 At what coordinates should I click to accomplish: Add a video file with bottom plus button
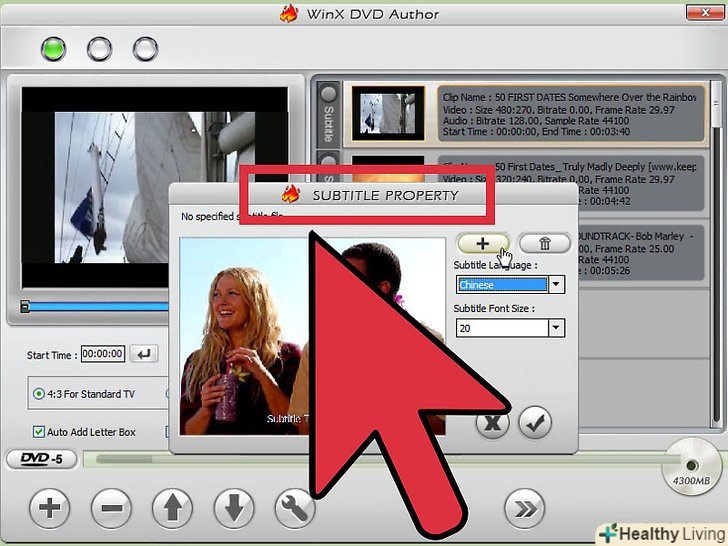pos(49,508)
